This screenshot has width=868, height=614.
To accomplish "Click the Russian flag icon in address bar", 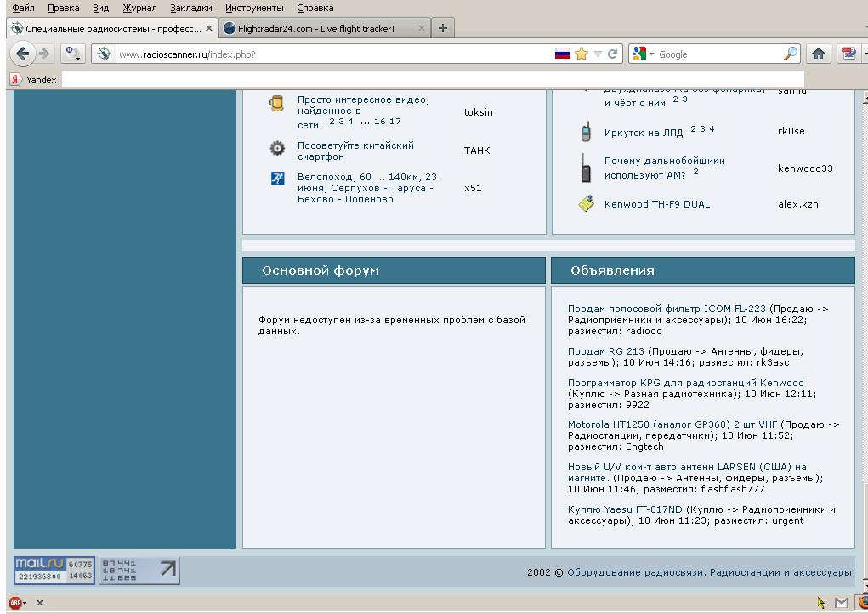I will (x=562, y=54).
